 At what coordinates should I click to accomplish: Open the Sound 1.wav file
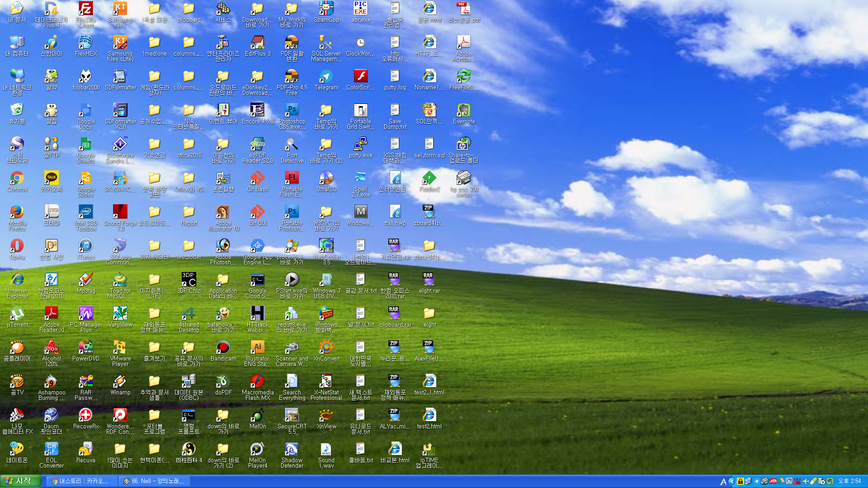(x=326, y=455)
